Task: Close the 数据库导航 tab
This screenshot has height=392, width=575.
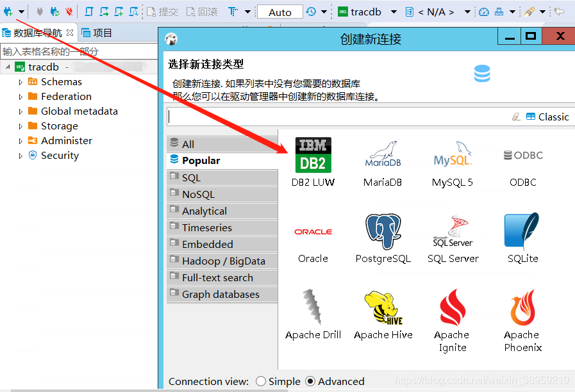Action: [70, 33]
